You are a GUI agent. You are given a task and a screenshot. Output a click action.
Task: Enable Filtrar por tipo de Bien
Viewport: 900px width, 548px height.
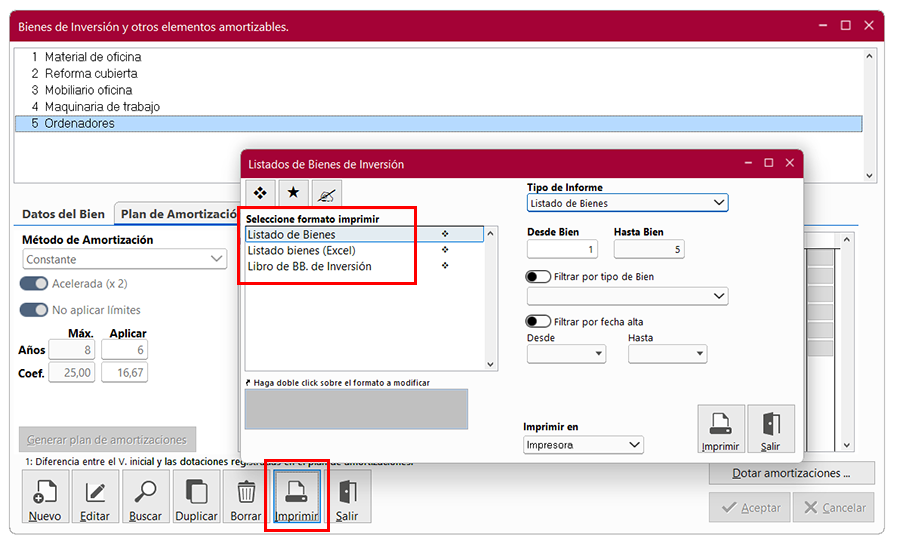[538, 276]
